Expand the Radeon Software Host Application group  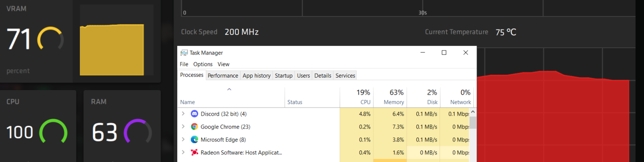click(183, 153)
